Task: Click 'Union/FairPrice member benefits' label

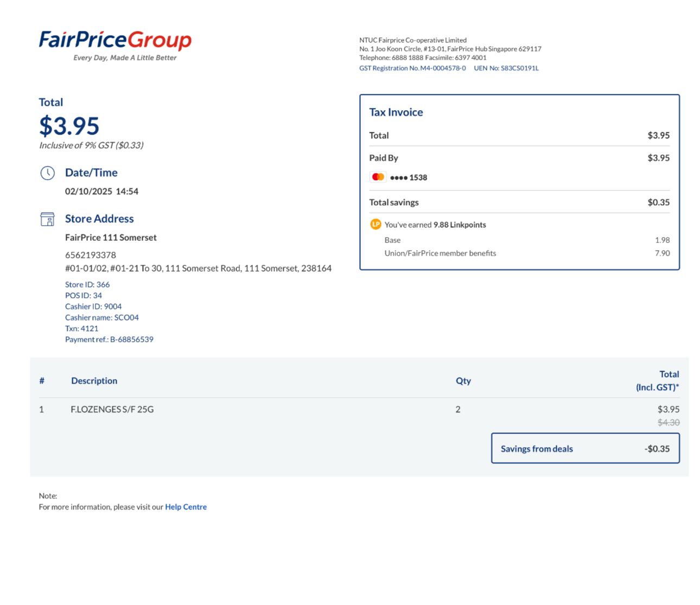Action: (x=440, y=253)
